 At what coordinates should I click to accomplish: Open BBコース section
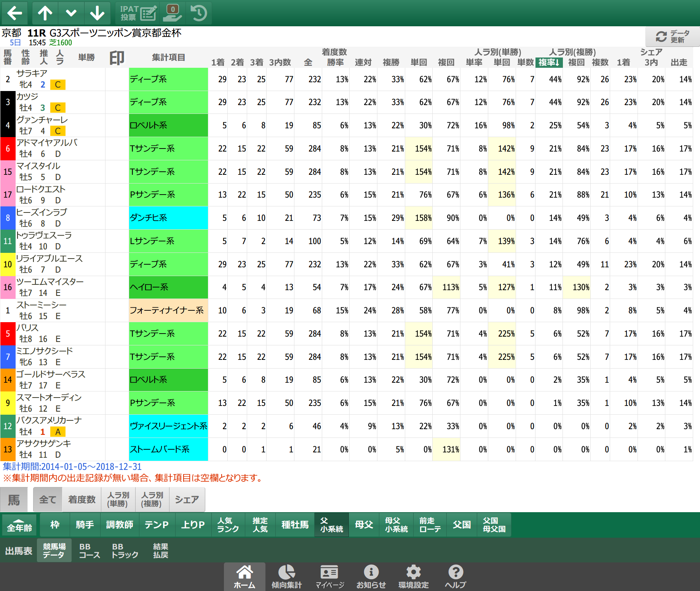tap(89, 551)
